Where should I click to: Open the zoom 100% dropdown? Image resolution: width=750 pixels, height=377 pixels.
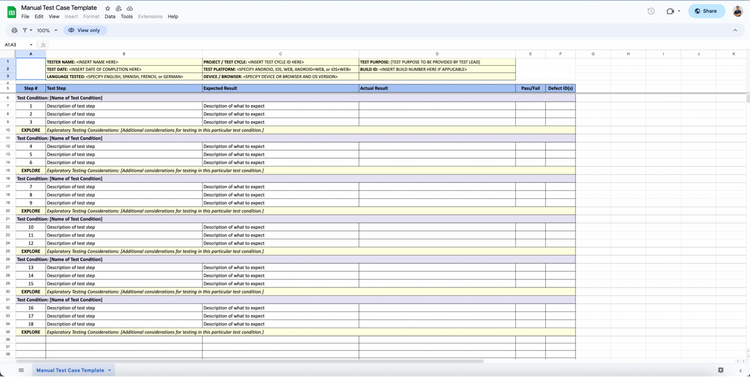click(x=47, y=30)
